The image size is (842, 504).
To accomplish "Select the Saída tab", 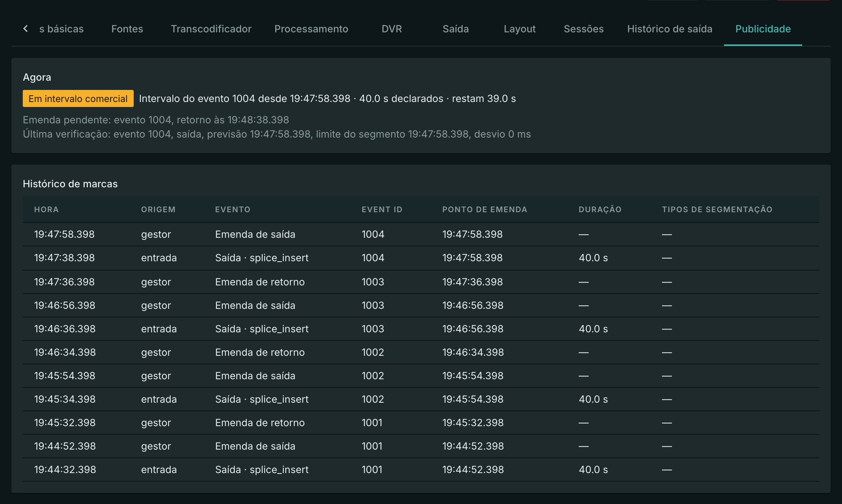I will coord(455,29).
